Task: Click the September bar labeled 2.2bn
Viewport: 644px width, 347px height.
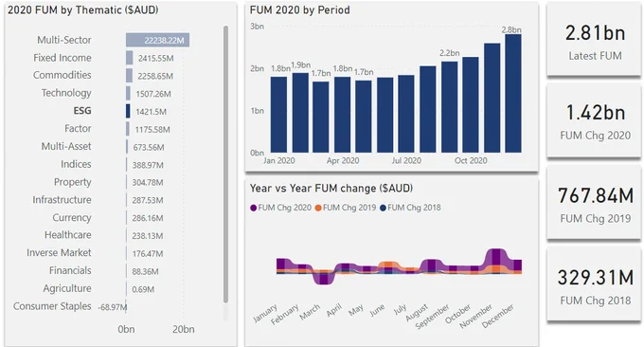Action: 450,107
